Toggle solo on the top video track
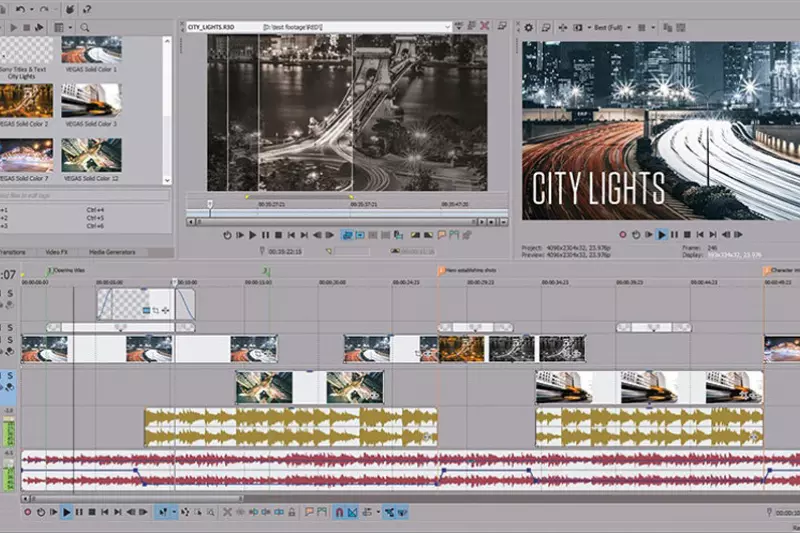Viewport: 800px width, 533px height. [x=10, y=293]
